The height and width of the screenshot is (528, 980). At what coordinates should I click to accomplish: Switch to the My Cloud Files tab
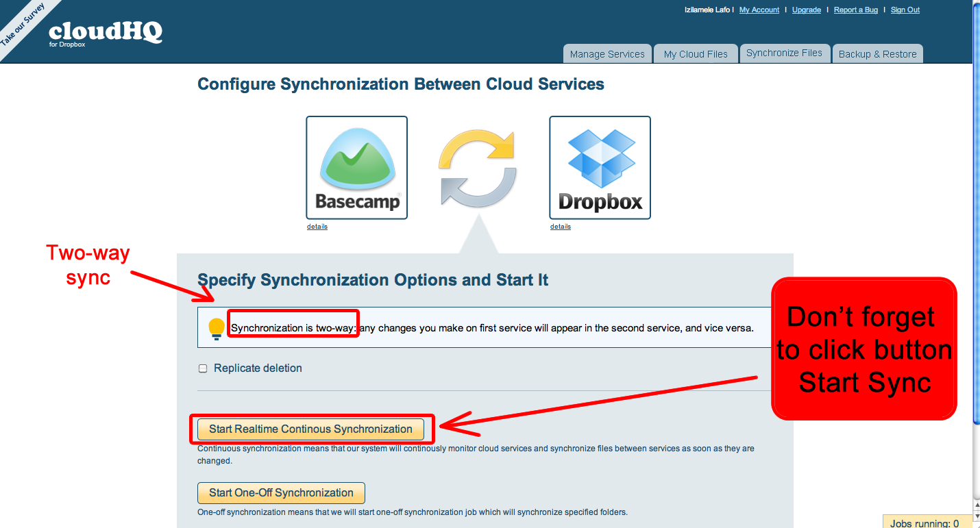tap(696, 54)
